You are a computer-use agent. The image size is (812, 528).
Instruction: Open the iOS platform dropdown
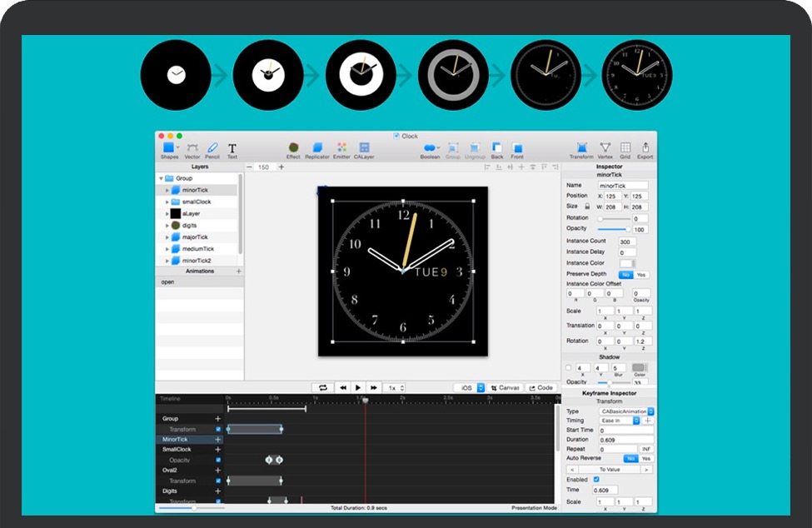[x=470, y=387]
